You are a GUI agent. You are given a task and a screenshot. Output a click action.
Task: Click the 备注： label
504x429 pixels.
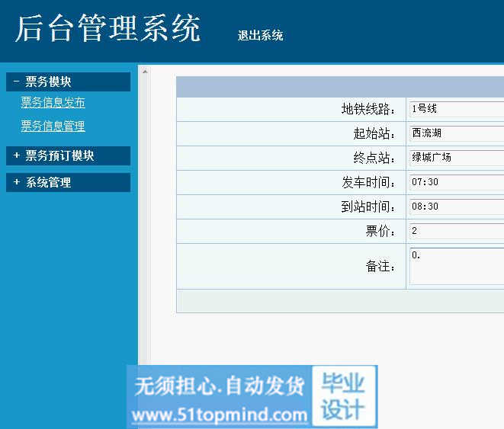click(380, 266)
